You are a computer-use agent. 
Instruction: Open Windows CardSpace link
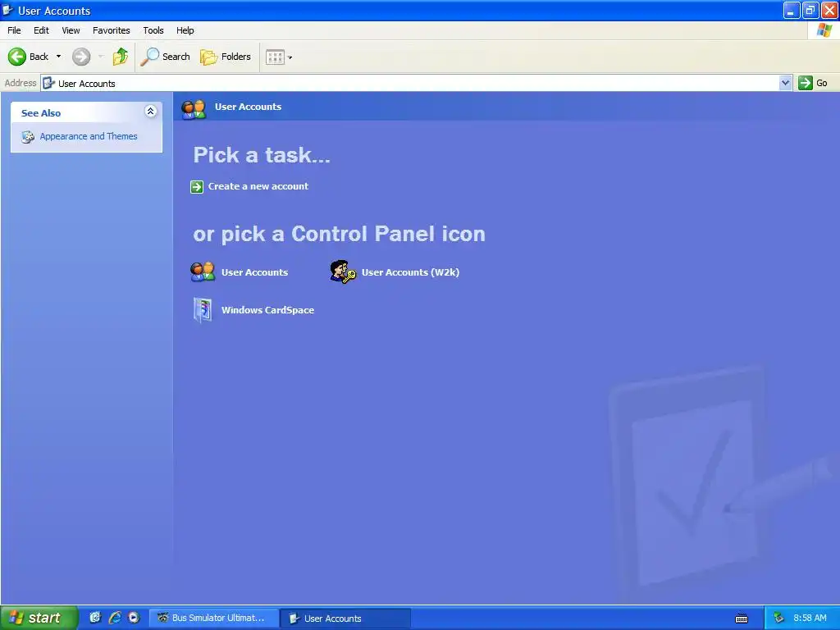[x=268, y=310]
